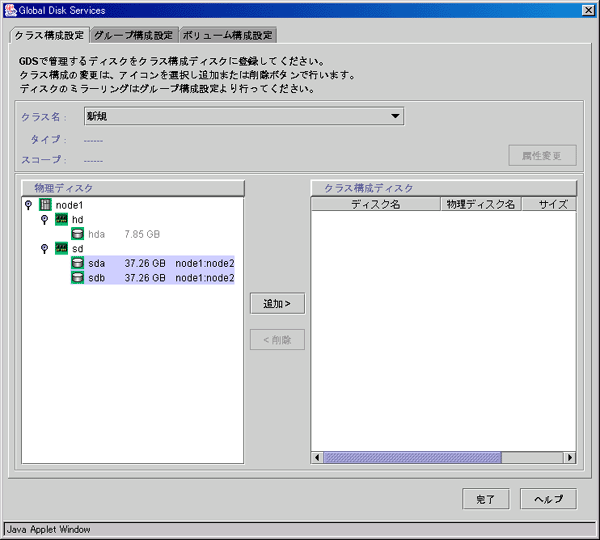Collapse the hd tree branch
This screenshot has height=540, width=600.
44,219
